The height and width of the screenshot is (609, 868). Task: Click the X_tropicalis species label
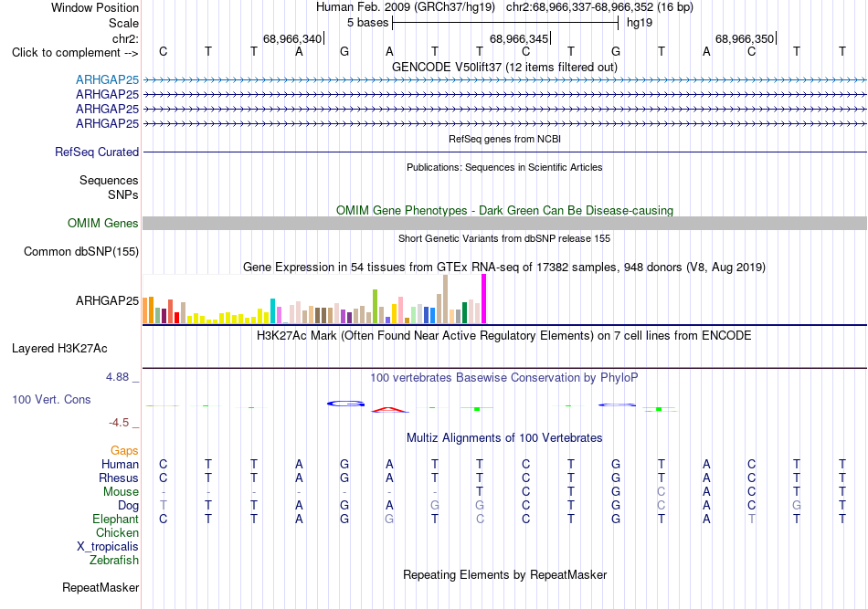coord(108,547)
